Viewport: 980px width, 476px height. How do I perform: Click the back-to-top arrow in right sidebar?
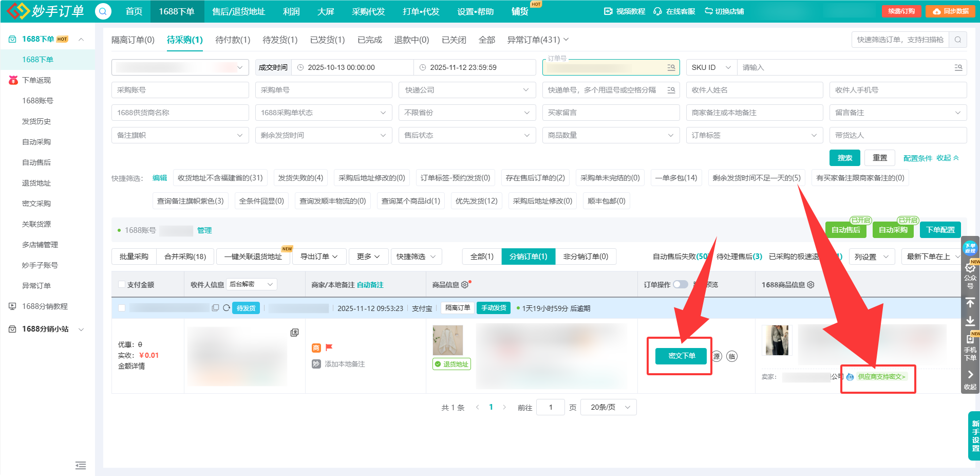point(970,303)
